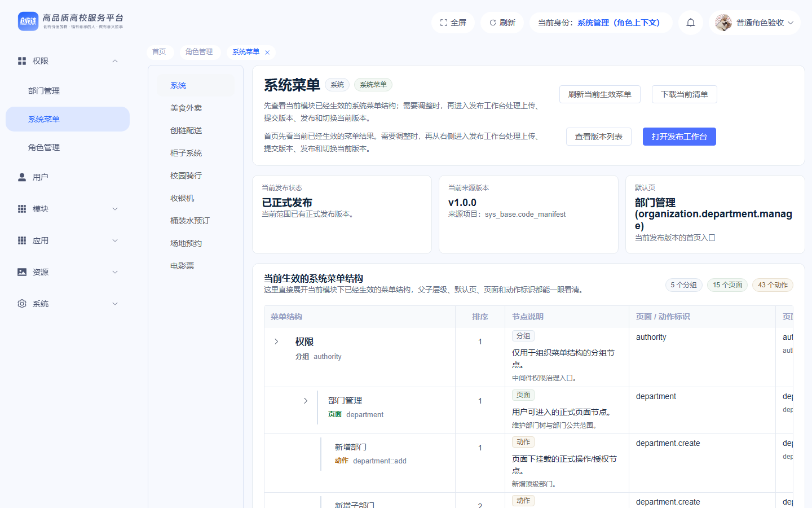
Task: Select 校园骑行 module
Action: pyautogui.click(x=196, y=176)
